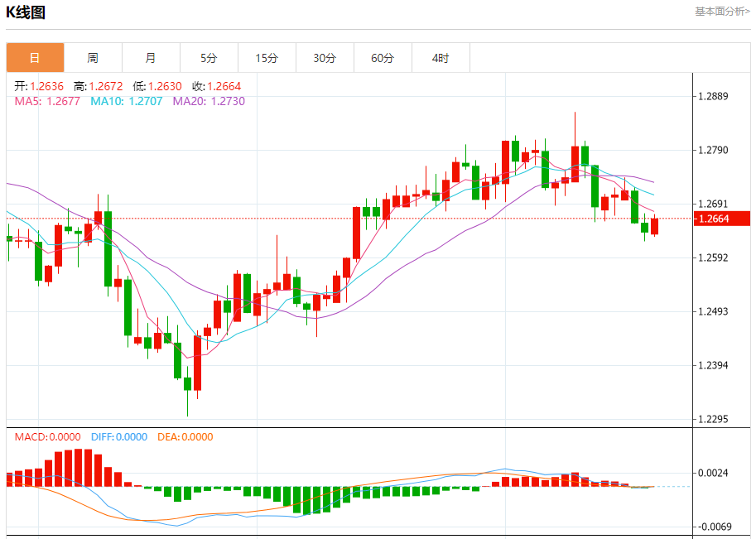
Task: Click the 1.2394 price axis label
Action: [713, 365]
